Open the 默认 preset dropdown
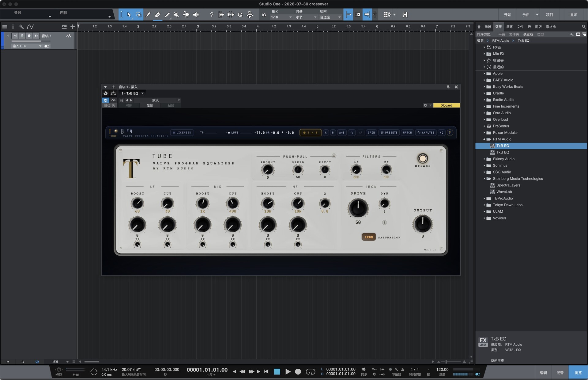 [157, 100]
